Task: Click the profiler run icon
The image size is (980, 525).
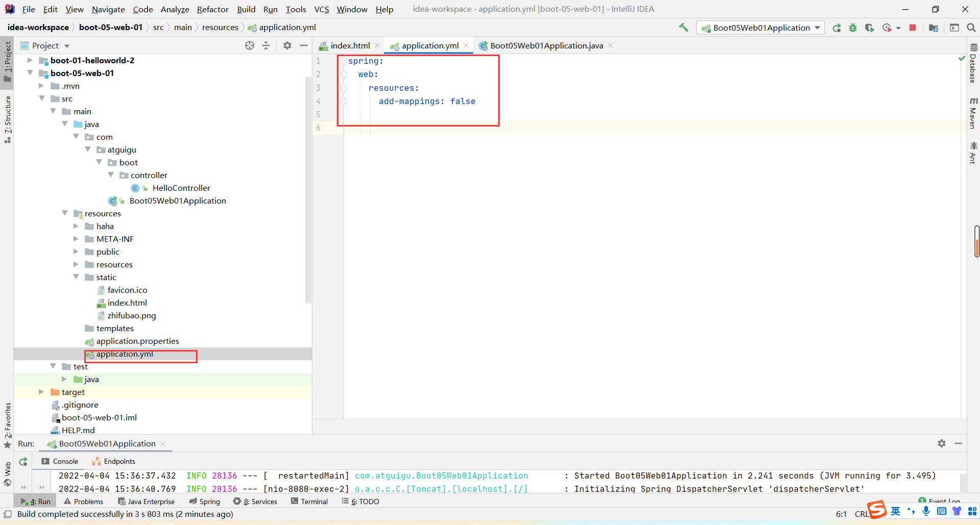Action: [x=887, y=28]
